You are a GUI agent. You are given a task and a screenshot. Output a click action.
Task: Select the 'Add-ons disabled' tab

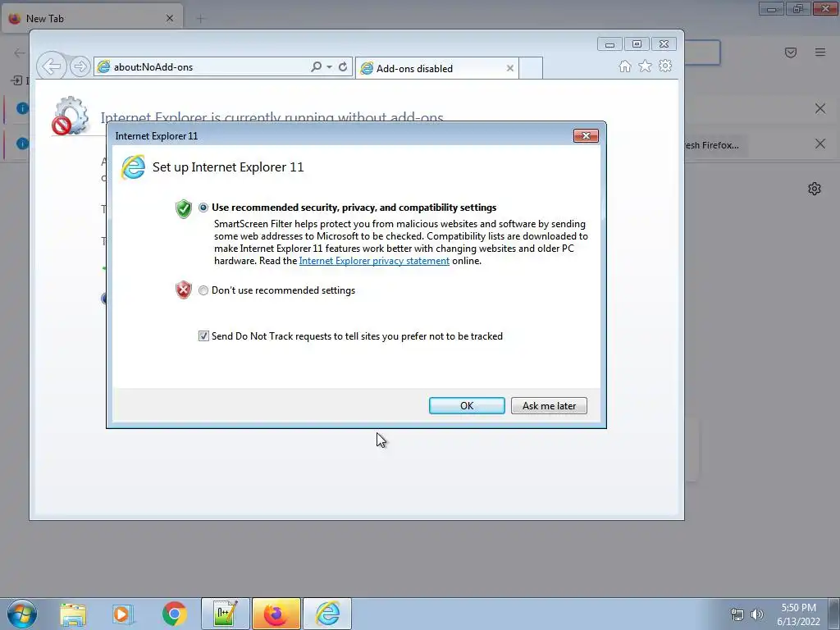coord(436,69)
